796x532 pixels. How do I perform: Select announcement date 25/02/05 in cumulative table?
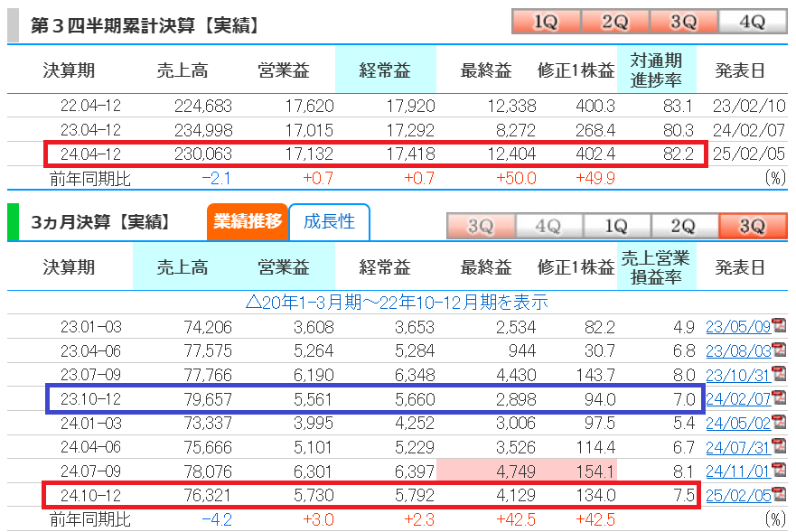coord(749,154)
